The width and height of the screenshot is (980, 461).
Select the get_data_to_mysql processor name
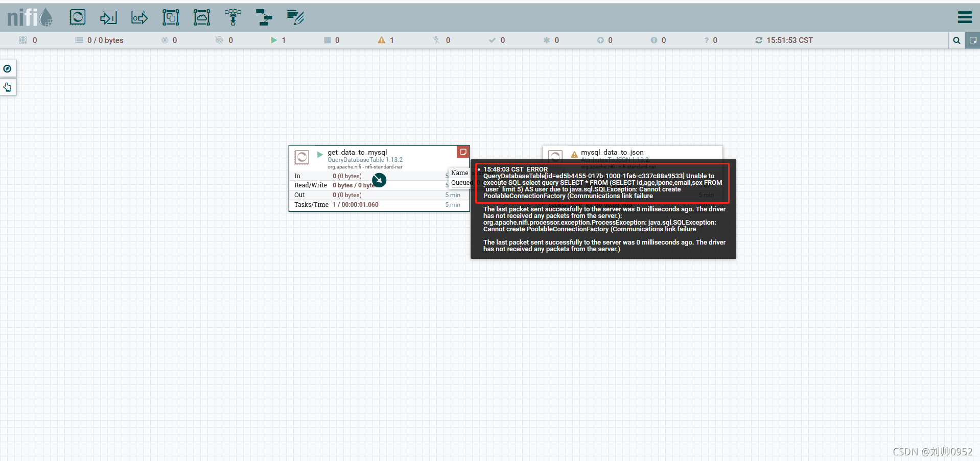357,152
